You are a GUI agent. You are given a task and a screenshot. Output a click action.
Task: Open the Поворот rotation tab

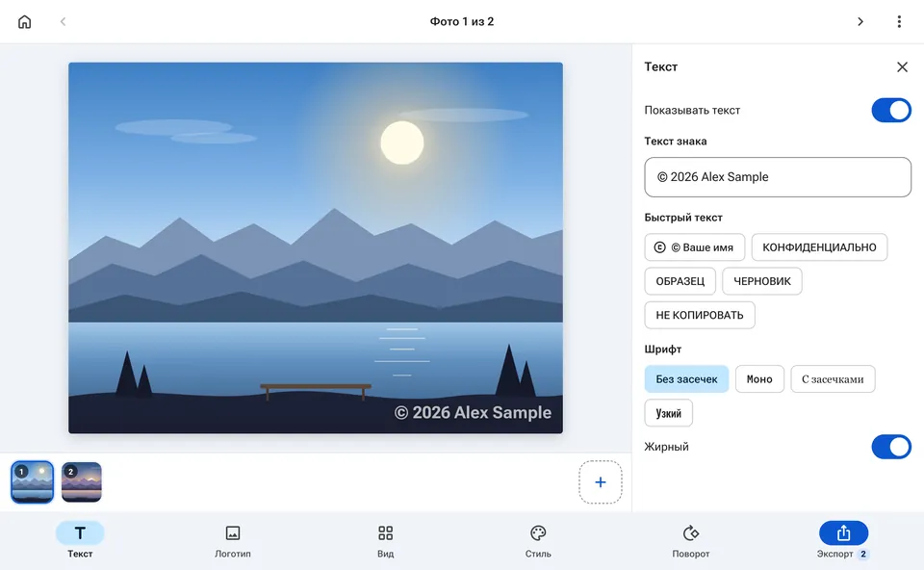691,541
